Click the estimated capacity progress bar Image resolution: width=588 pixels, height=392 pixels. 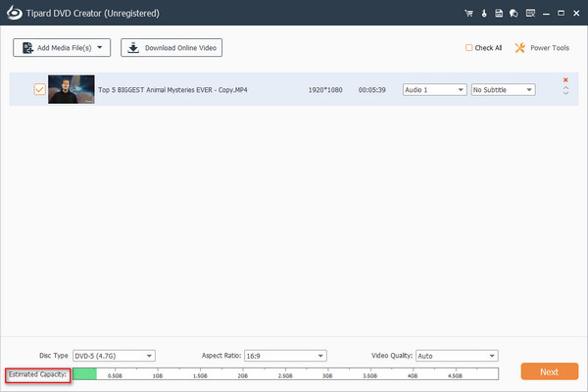[x=286, y=374]
